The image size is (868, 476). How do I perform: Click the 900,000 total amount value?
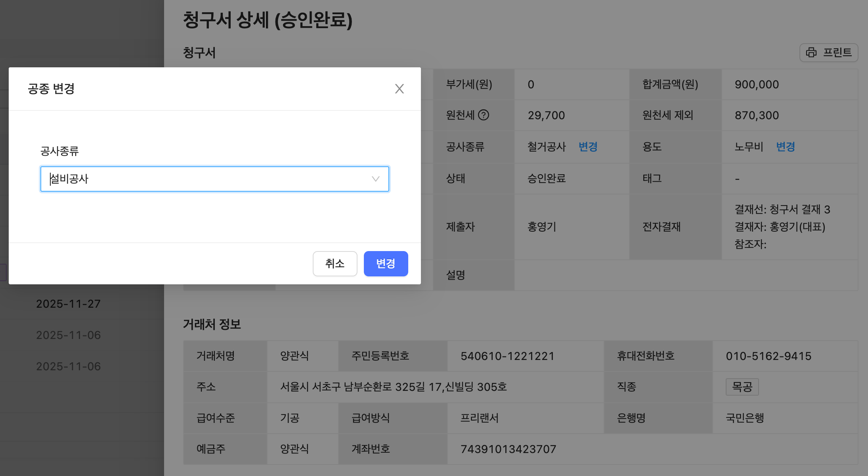click(756, 84)
